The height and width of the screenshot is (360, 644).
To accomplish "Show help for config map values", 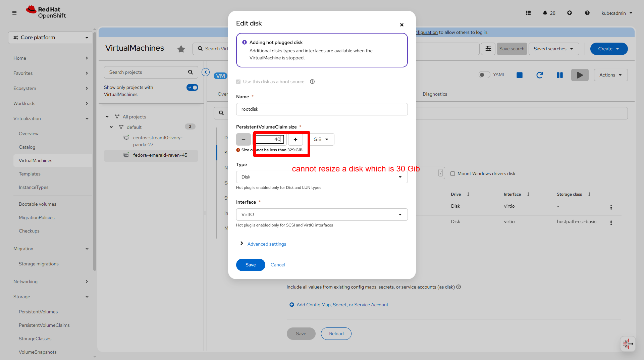I will [x=459, y=287].
